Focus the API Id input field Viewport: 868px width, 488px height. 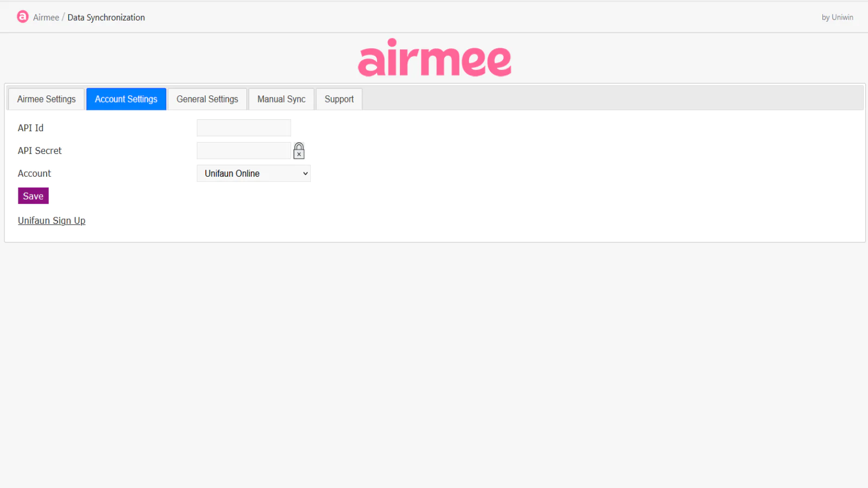click(x=244, y=128)
